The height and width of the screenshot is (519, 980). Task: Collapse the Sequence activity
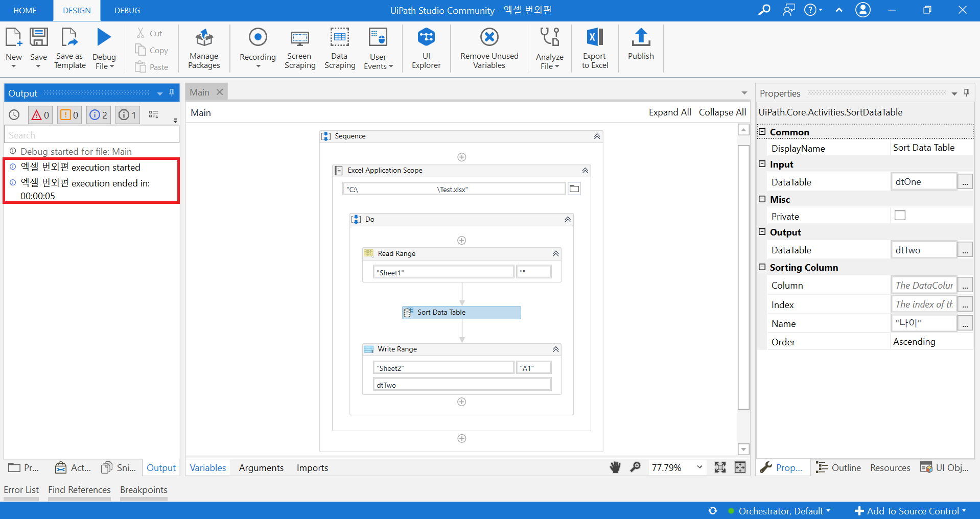597,136
